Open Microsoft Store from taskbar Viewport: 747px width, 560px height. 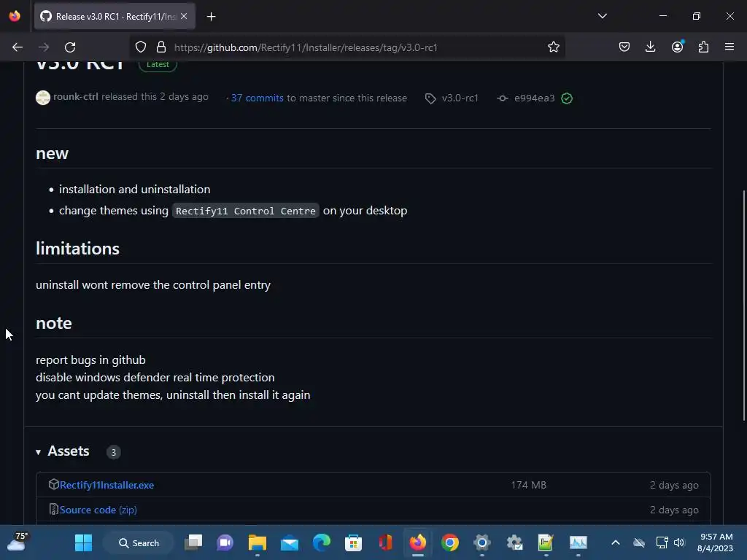354,542
